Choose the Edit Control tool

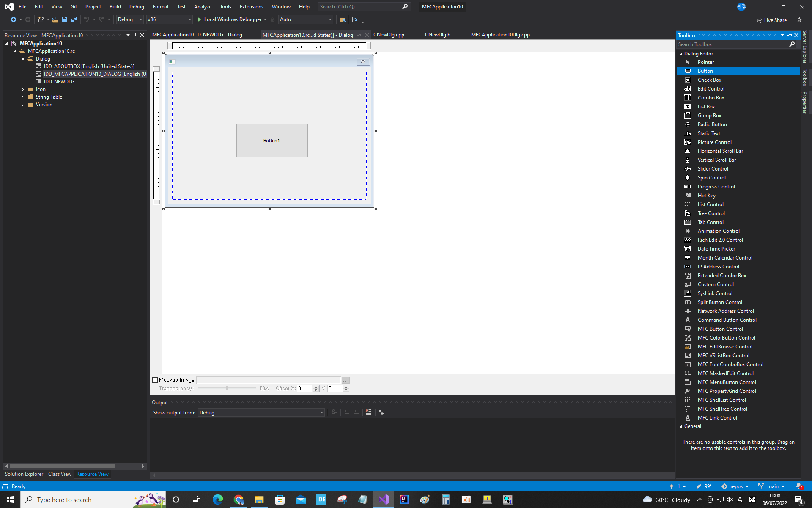[738, 89]
